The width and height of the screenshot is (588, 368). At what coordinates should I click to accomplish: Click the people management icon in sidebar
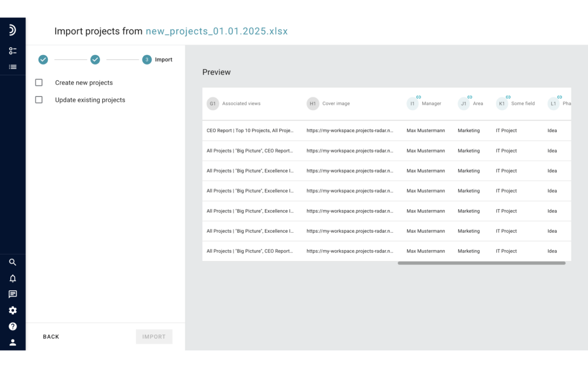(x=12, y=51)
